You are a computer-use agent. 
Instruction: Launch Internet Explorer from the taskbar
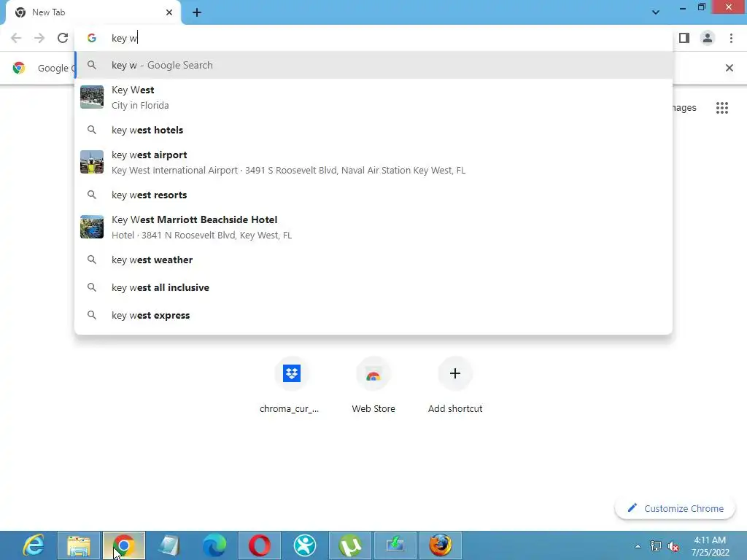pyautogui.click(x=34, y=545)
